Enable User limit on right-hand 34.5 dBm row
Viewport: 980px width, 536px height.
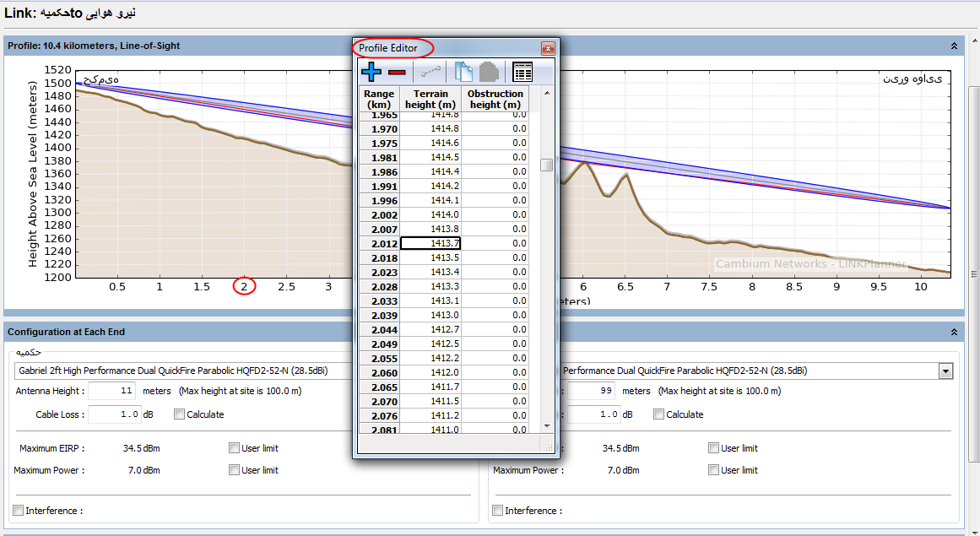pyautogui.click(x=714, y=448)
